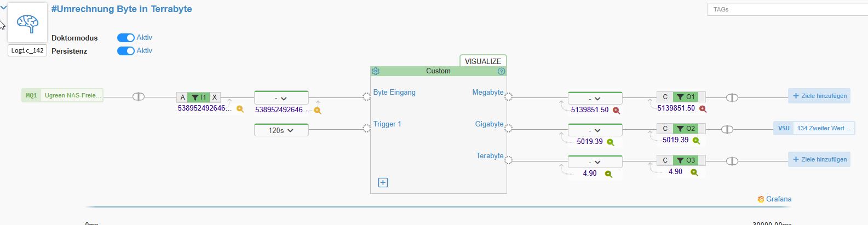Viewport: 868px width, 225px height.
Task: Toggle Persistenz switch
Action: pos(126,51)
